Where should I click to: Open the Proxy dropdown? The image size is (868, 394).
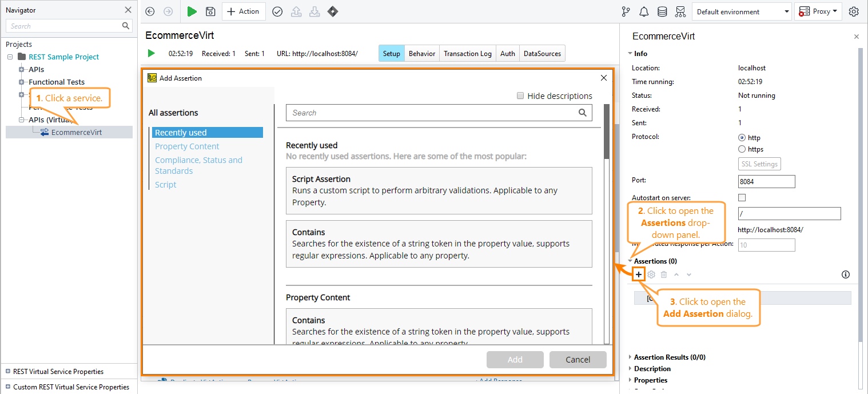(x=818, y=11)
